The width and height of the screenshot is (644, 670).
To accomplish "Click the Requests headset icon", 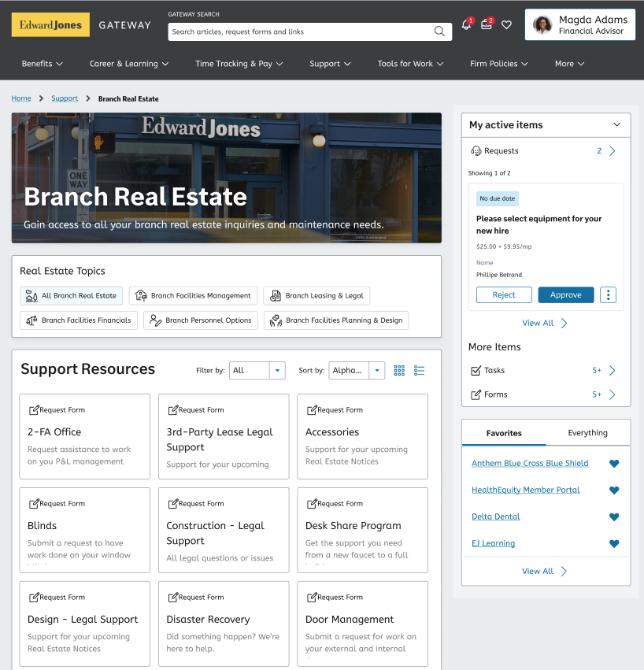I will click(476, 151).
